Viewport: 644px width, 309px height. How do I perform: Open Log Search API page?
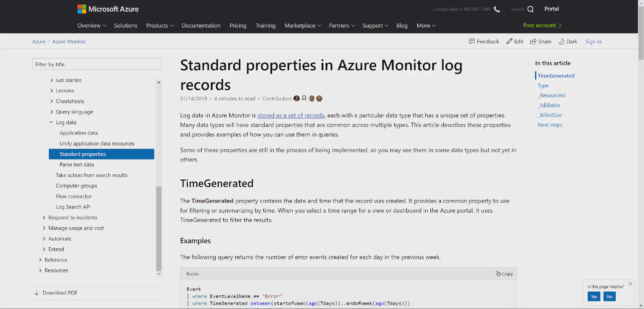[73, 207]
